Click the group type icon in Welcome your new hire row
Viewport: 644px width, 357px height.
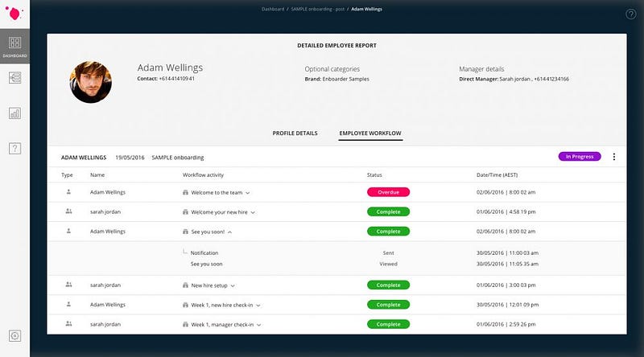[68, 211]
